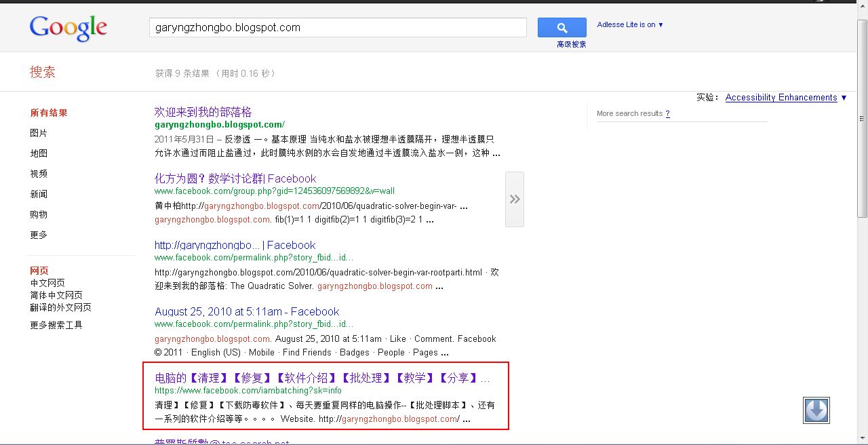Screen dimensions: 868x445
Task: Focus the search box containing garyngzhongbo.blogspot.com
Action: pos(338,28)
